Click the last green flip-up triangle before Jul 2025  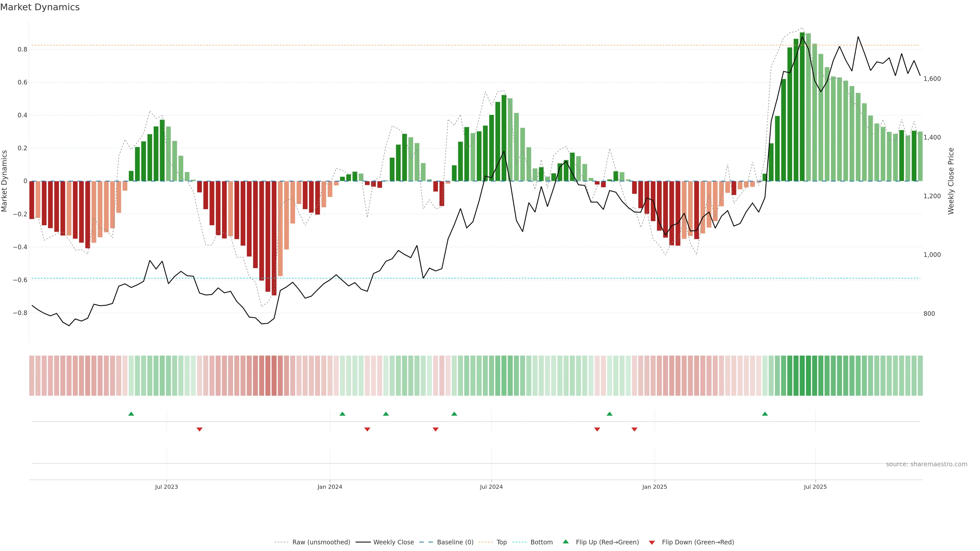point(765,414)
